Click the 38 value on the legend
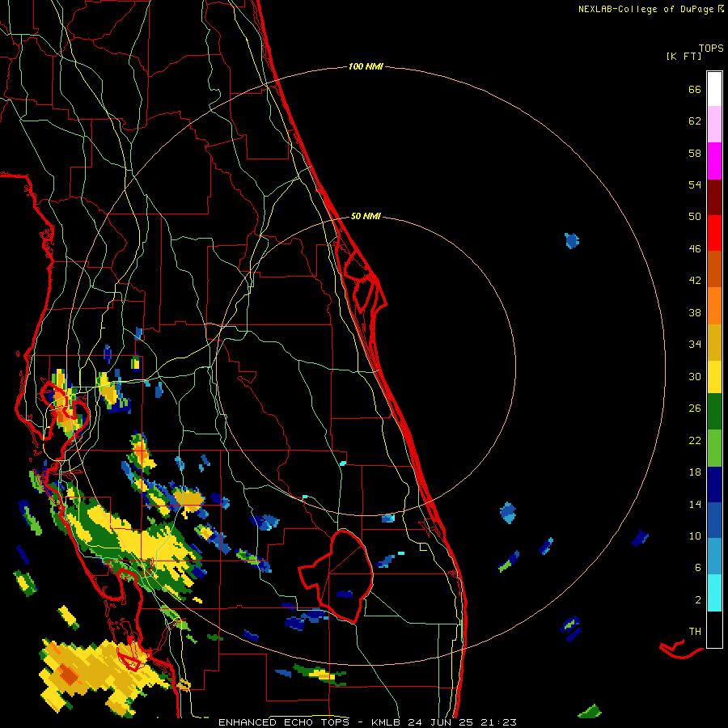Screen dimensions: 728x728 pyautogui.click(x=695, y=312)
